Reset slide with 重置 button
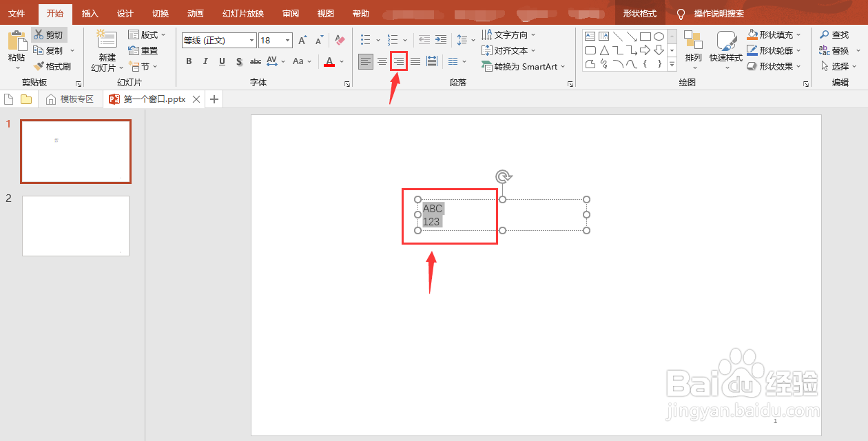Image resolution: width=868 pixels, height=441 pixels. click(x=143, y=51)
